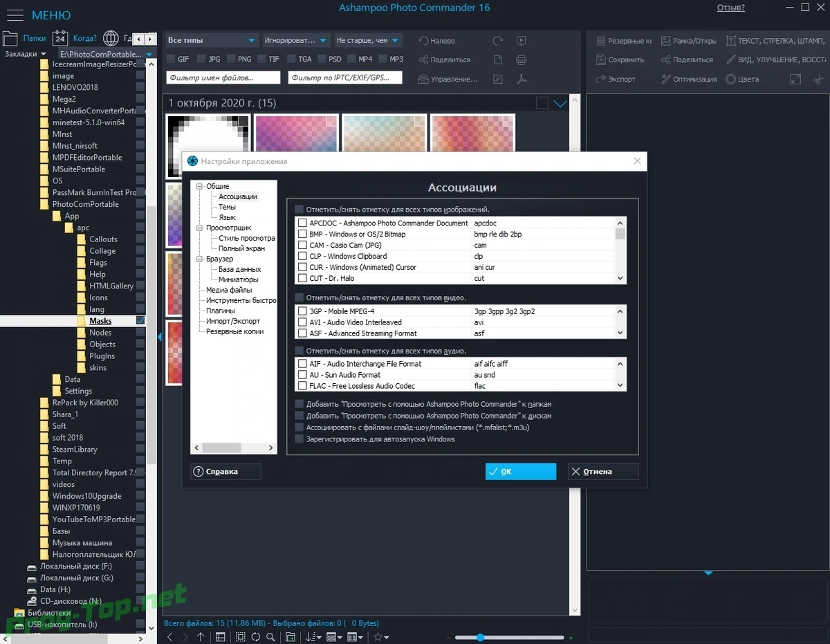Click Сохранить in the right panel
Screen dimensions: 830x644
click(620, 60)
